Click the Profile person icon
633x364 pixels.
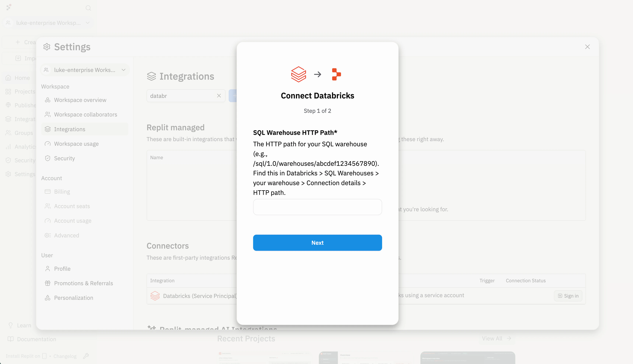coord(48,268)
